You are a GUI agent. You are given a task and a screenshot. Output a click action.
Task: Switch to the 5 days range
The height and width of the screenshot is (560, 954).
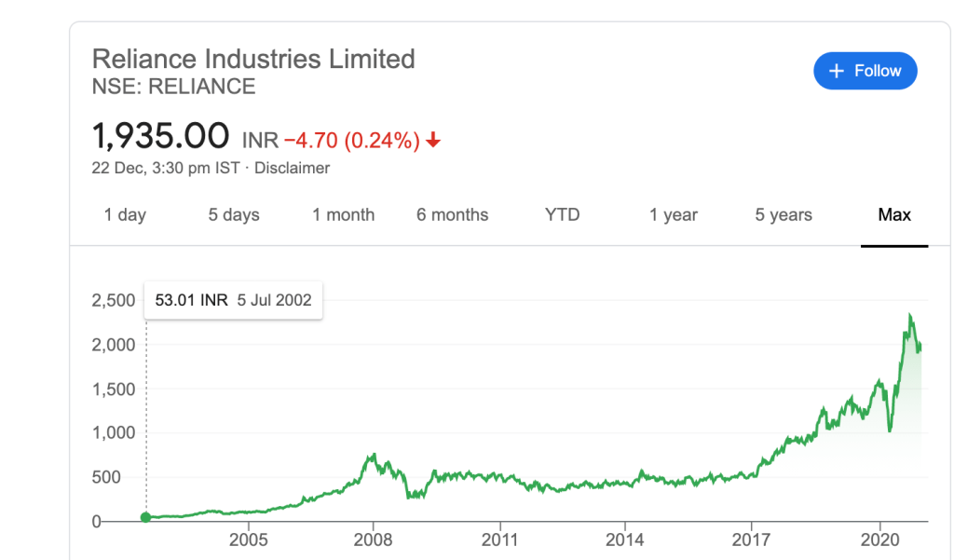coord(234,215)
